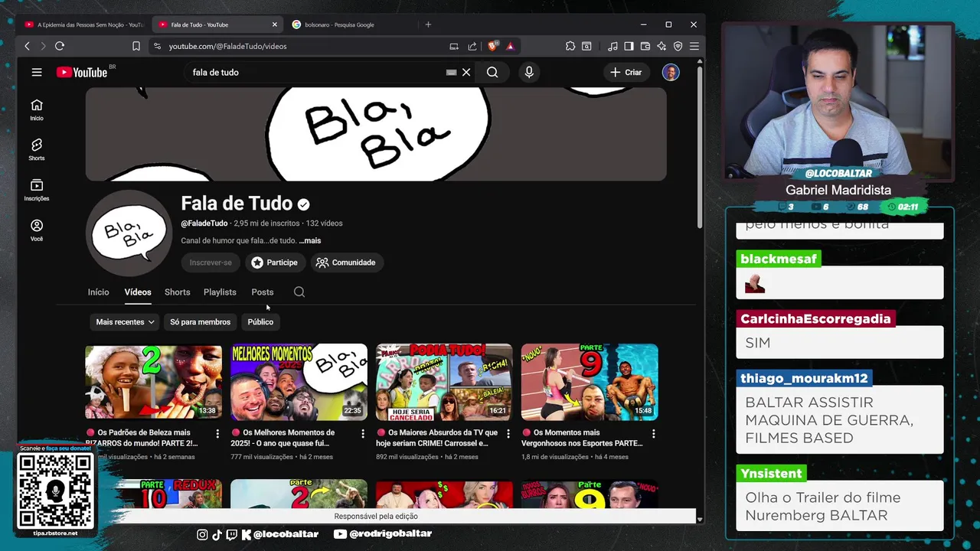Share this page from the address bar

pos(472,46)
